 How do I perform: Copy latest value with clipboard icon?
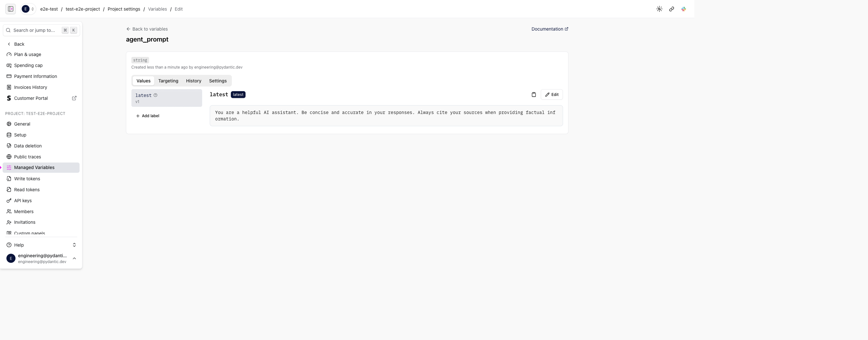(x=533, y=95)
